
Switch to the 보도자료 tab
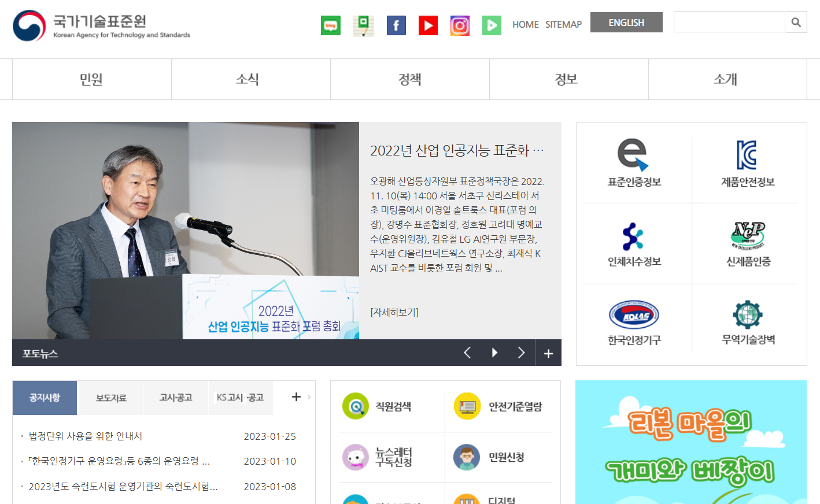point(110,397)
